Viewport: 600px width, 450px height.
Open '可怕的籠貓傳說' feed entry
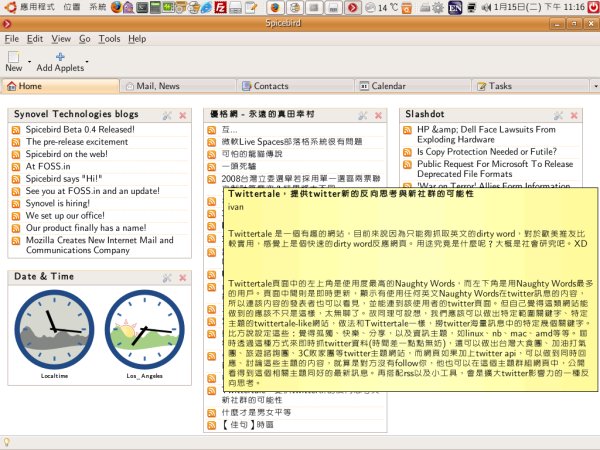click(252, 154)
